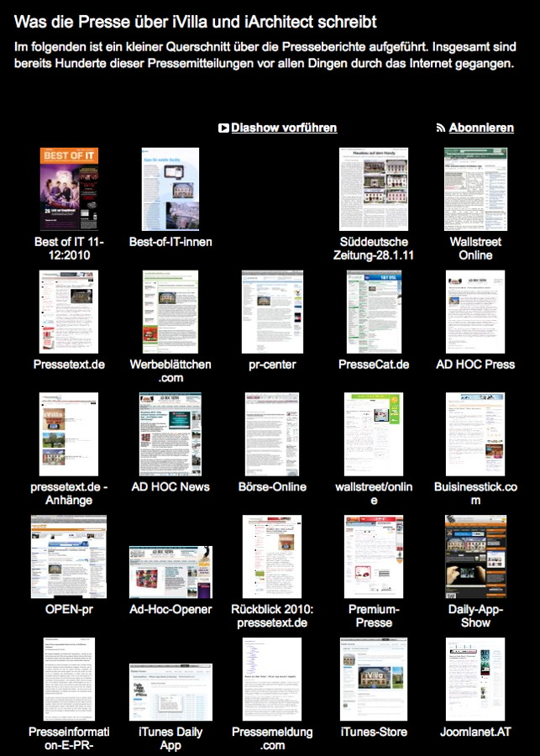540x756 pixels.
Task: Open the Daily-App-Show thumbnail
Action: click(475, 556)
